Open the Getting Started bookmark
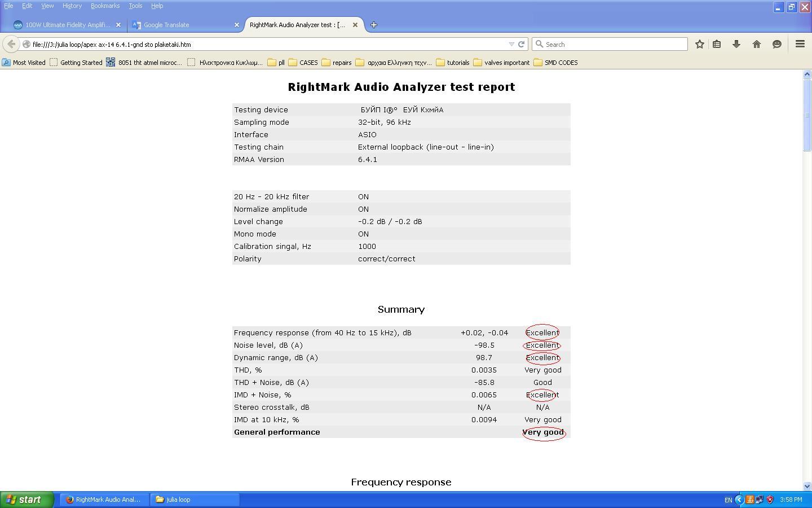The image size is (812, 508). tap(76, 63)
